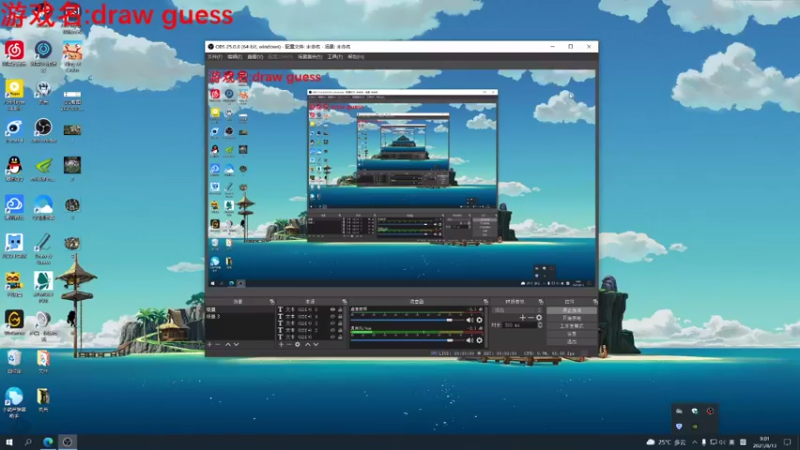Open Microsoft Edge from the taskbar
Screen dimensions: 800x450
coord(48,442)
